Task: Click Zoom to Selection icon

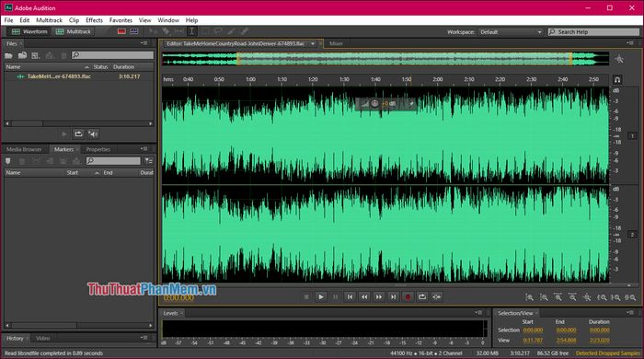Action: 630,297
